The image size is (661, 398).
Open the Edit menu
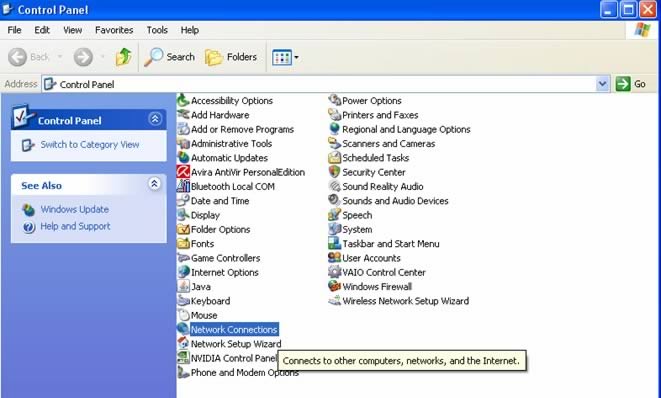pos(42,30)
